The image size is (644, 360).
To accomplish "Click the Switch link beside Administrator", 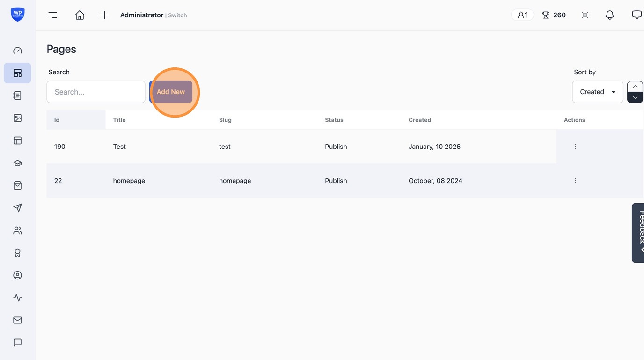I will coord(177,15).
